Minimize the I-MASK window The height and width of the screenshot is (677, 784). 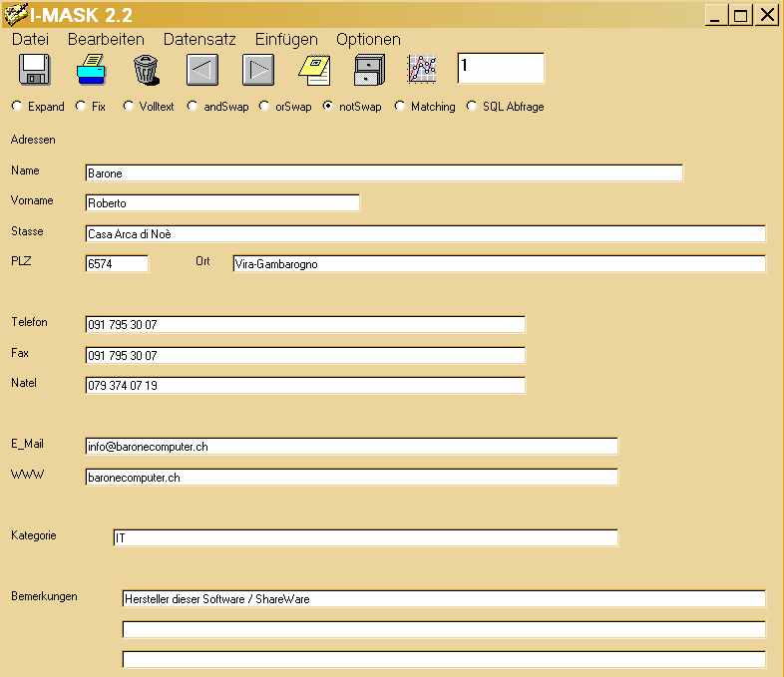click(x=715, y=15)
